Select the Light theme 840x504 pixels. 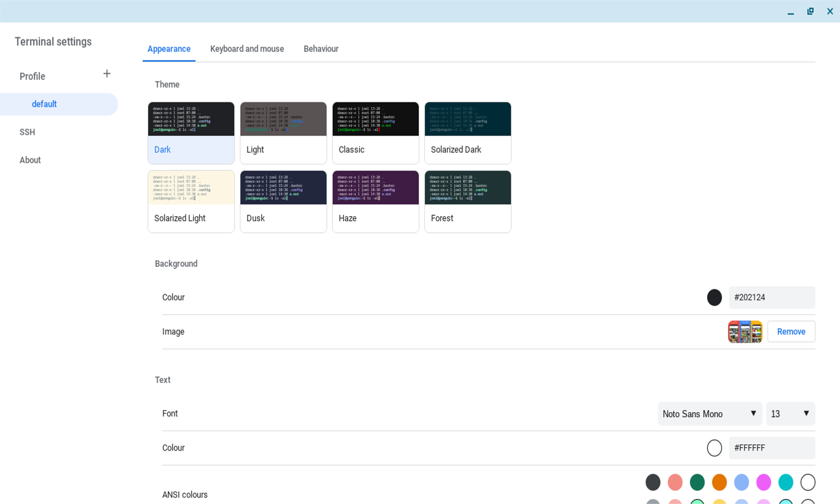click(x=283, y=132)
